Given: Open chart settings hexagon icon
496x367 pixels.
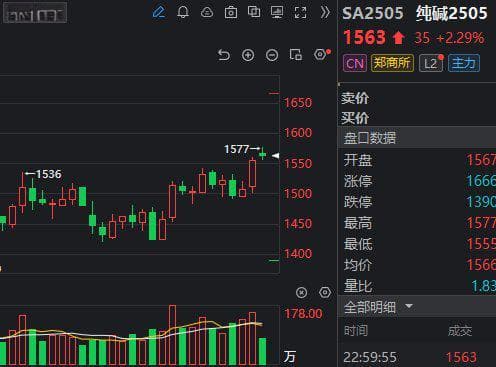Looking at the screenshot, I should [x=320, y=54].
